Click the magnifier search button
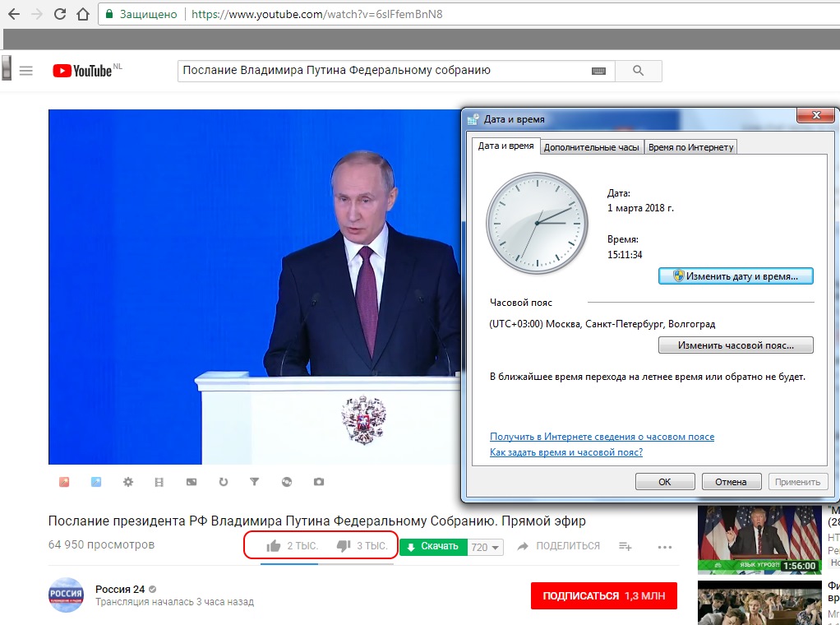This screenshot has height=625, width=840. (x=638, y=71)
